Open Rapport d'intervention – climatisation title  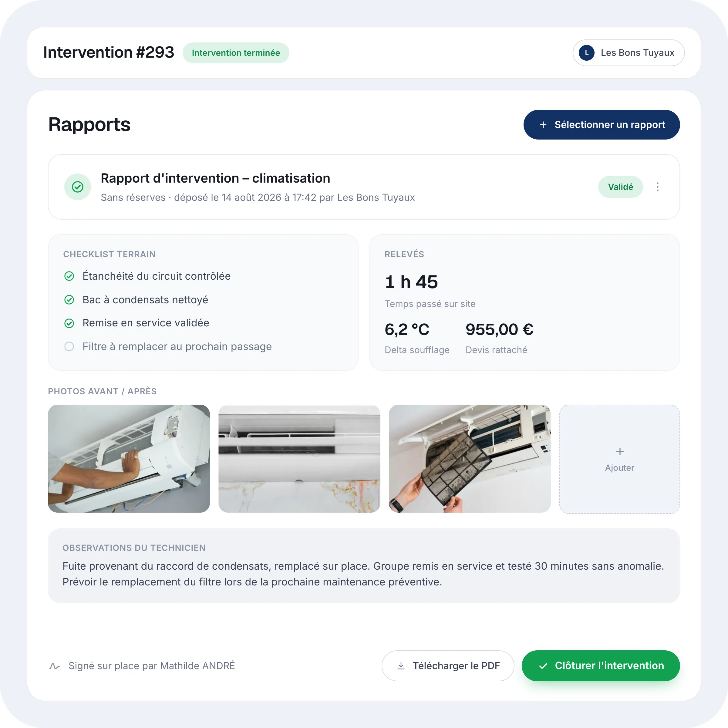[216, 178]
